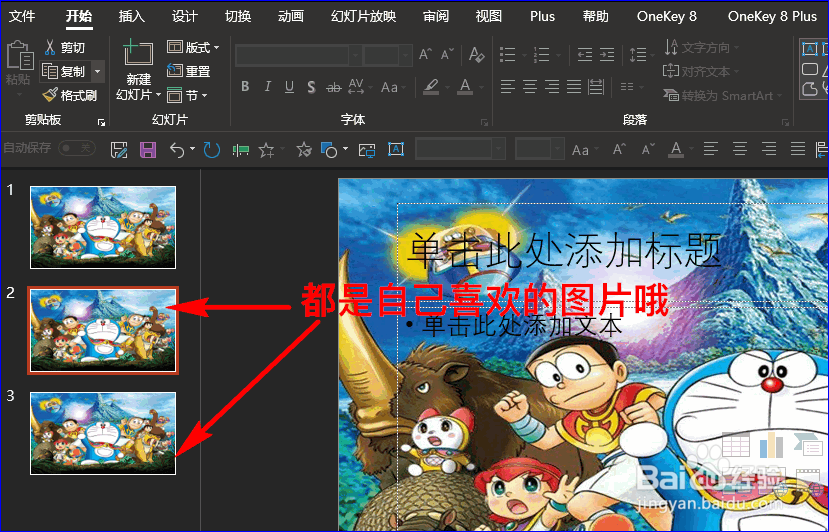
Task: Open the ribbon font size combo box
Action: click(x=388, y=54)
